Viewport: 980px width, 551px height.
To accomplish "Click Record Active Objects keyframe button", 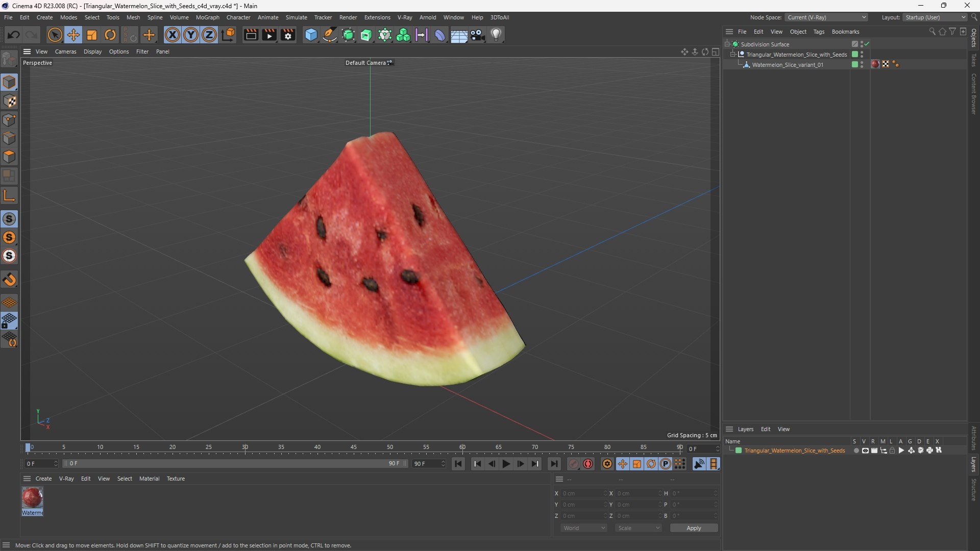I will tap(574, 464).
